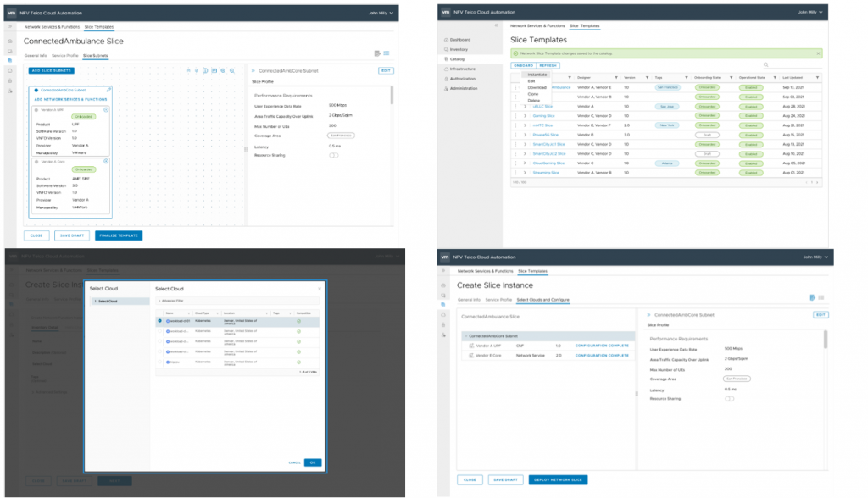Click OK in Select Cloud dialog
Viewport: 868px width, 498px height.
coord(313,462)
